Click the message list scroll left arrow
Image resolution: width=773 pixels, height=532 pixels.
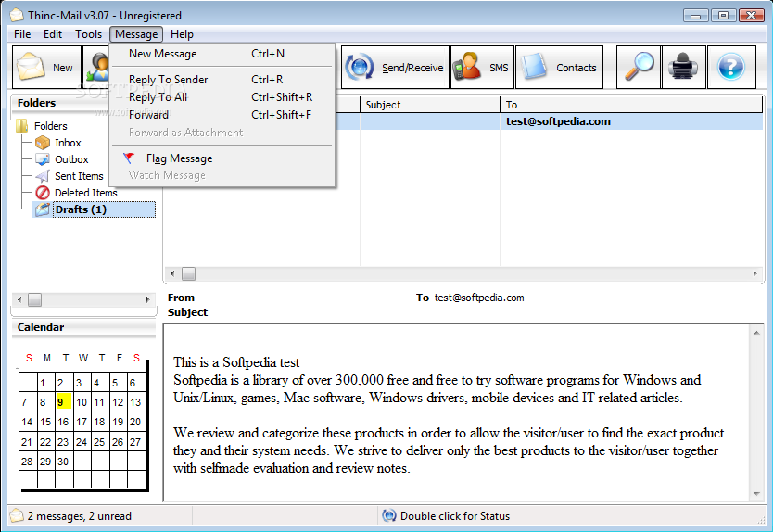[172, 273]
